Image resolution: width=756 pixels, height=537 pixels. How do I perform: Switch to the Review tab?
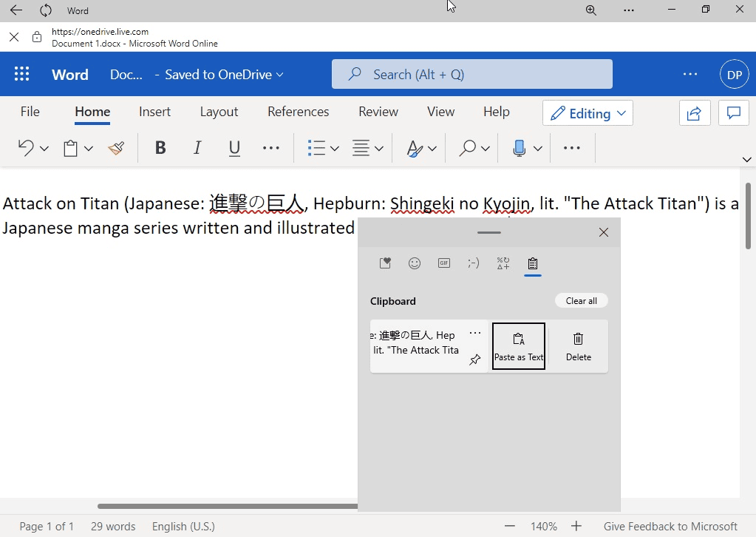pos(378,112)
